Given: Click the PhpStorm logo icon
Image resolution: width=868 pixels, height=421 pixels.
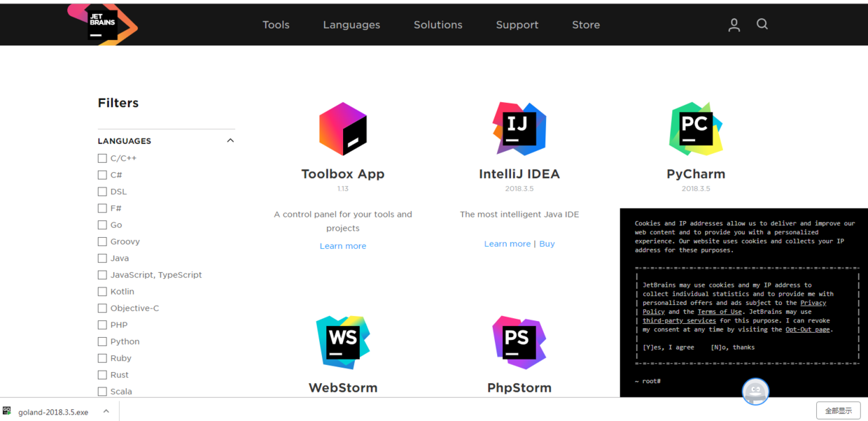Looking at the screenshot, I should point(519,342).
